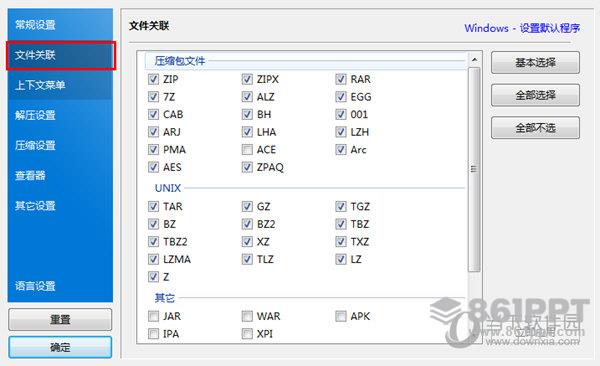Toggle the TAR checkbox
Image resolution: width=600 pixels, height=366 pixels.
(x=153, y=207)
